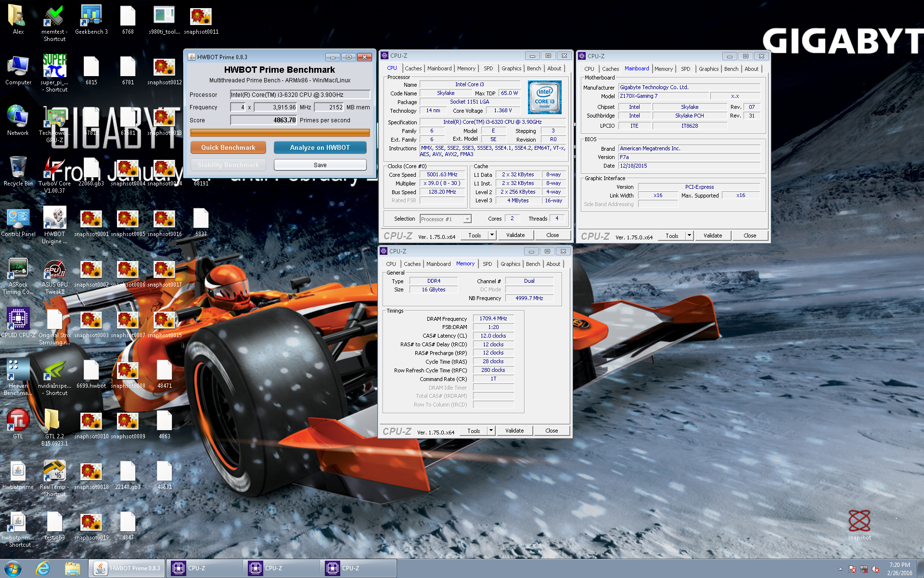Open Heaven Benchmark desktop icon
Screen dimensions: 924x578
18,377
